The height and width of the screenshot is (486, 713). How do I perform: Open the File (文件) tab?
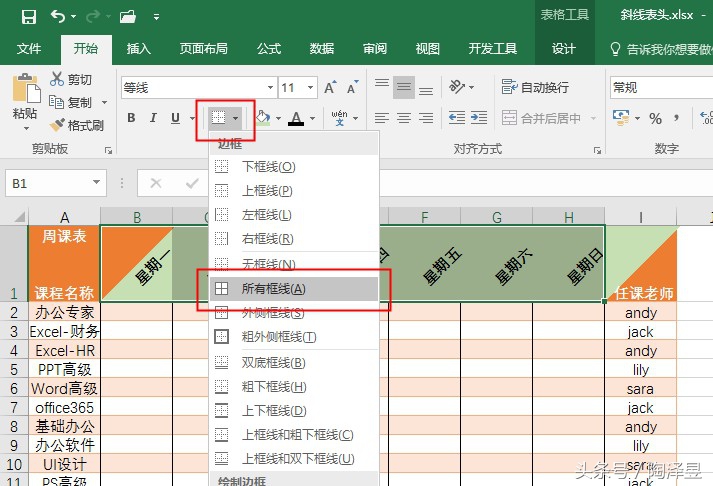[29, 48]
